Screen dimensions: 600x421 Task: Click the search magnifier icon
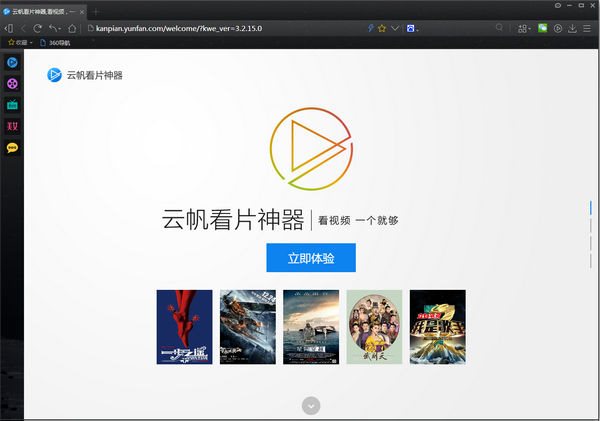tap(499, 28)
